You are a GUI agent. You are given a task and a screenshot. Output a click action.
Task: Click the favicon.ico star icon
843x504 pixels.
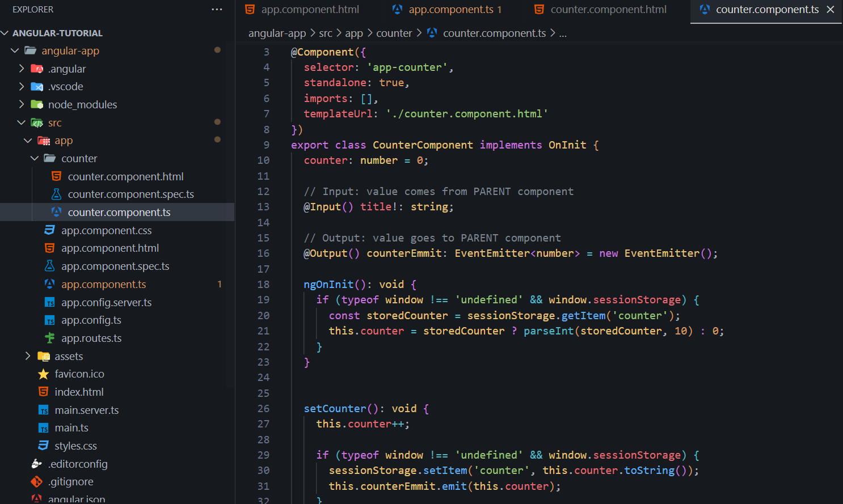coord(43,374)
